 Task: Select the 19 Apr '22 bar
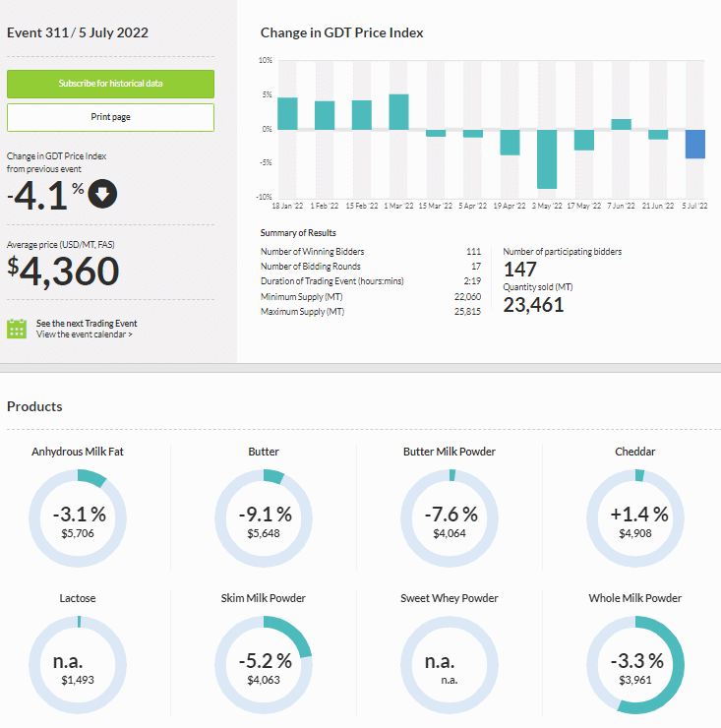coord(510,143)
